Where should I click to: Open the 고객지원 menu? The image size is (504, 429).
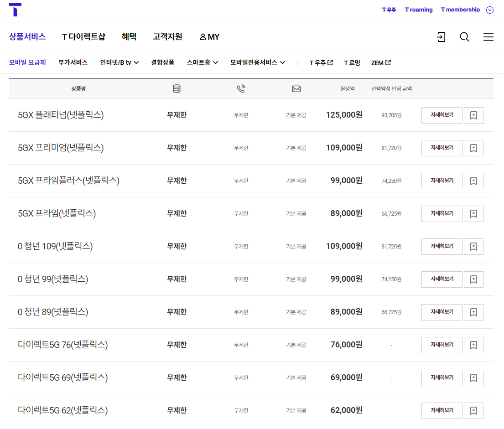168,37
